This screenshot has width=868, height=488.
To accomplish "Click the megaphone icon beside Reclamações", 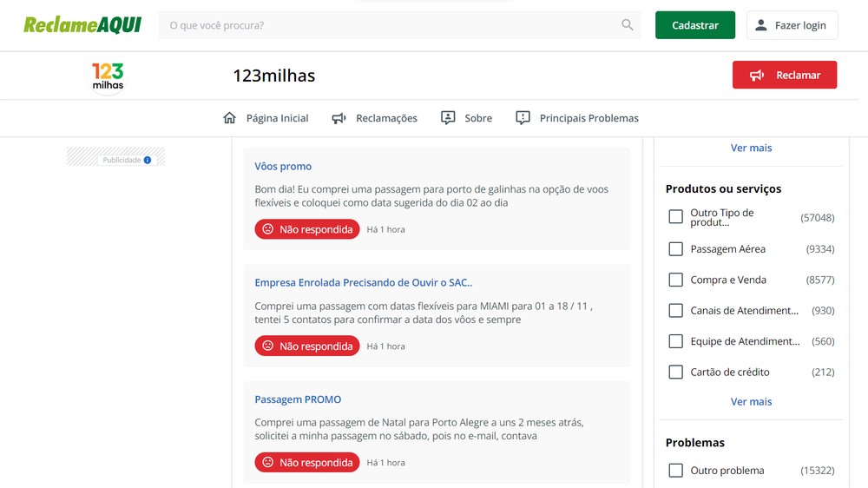I will pyautogui.click(x=339, y=118).
